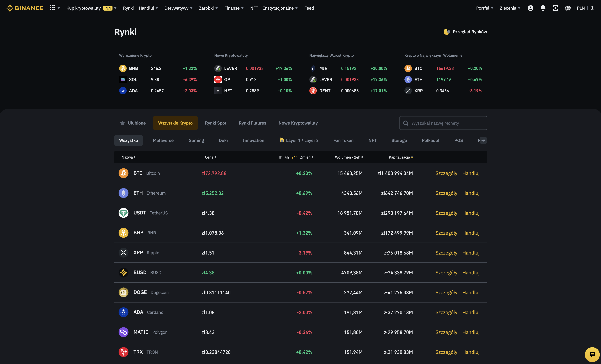Open Szczegóły for the BNB row
This screenshot has width=601, height=364.
pos(446,233)
